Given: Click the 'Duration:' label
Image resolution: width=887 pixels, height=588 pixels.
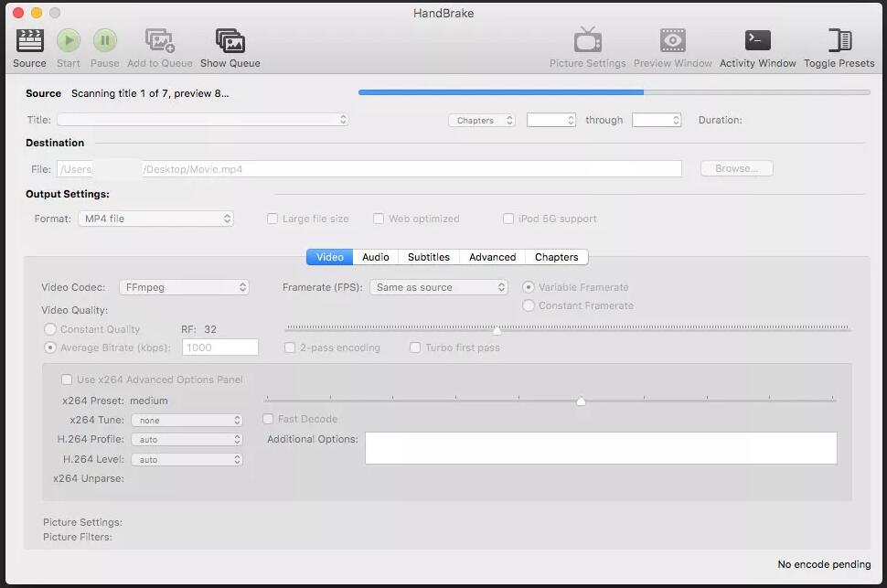Looking at the screenshot, I should coord(721,120).
